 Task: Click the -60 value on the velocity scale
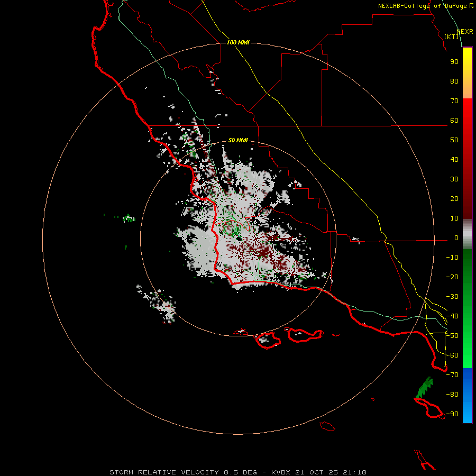pos(452,355)
